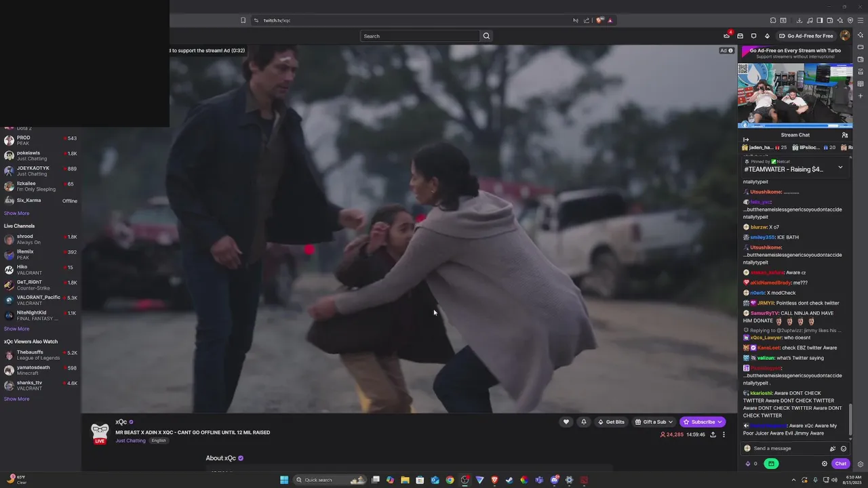The width and height of the screenshot is (868, 488).
Task: Open the Brave Shields lion icon
Action: (599, 20)
